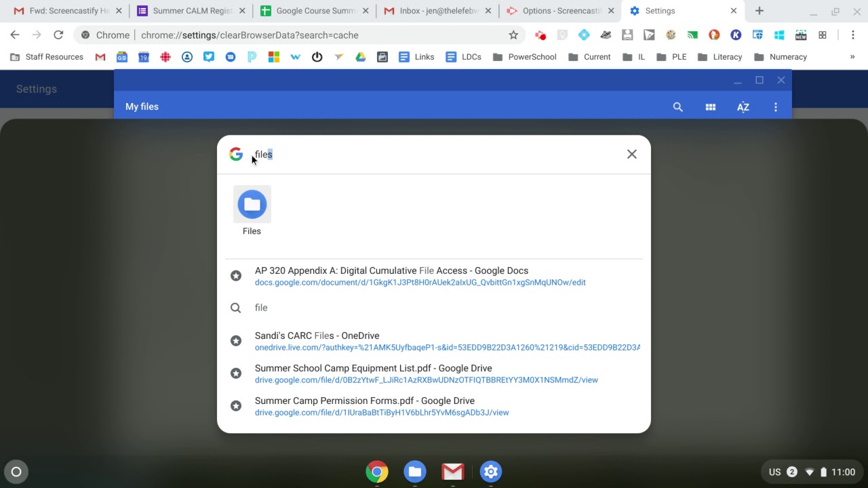Switch to the Google Course Summary tab
868x488 pixels.
[x=313, y=11]
